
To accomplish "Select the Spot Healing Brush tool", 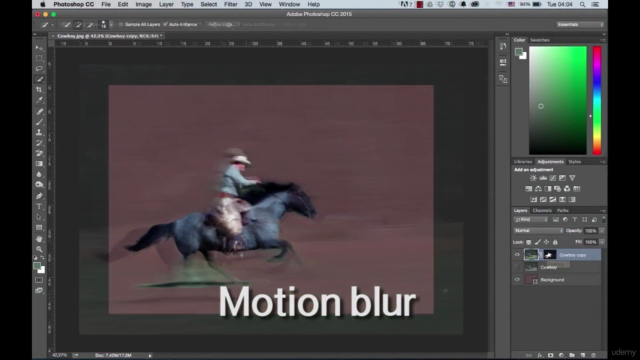I will coord(39,111).
